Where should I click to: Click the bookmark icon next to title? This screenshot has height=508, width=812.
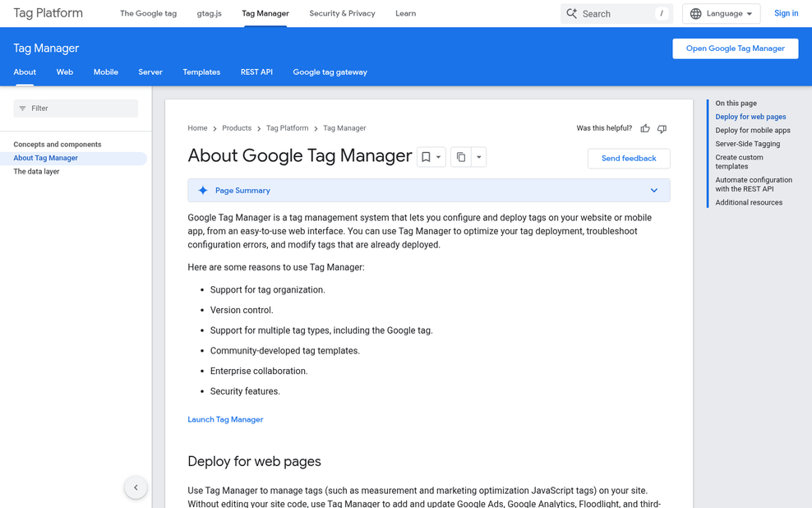click(426, 157)
